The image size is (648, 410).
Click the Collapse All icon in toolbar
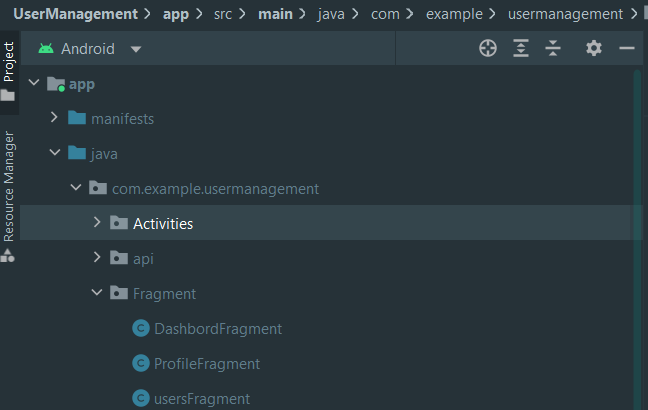point(553,48)
